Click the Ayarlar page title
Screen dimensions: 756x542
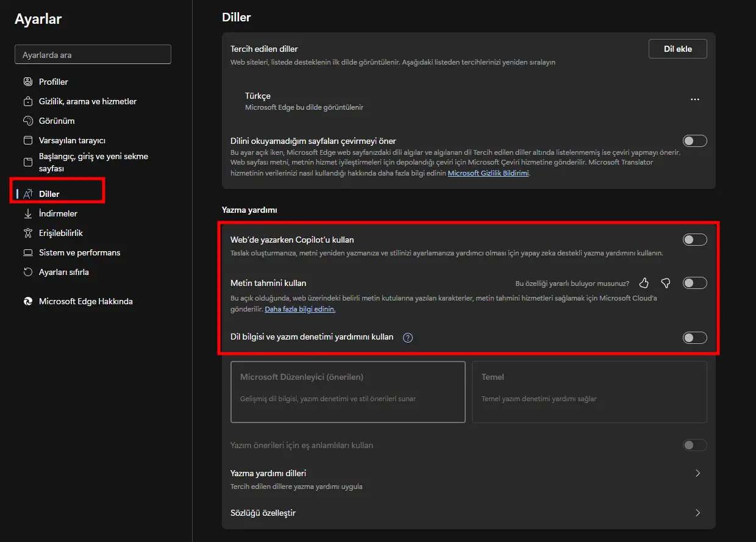(38, 19)
